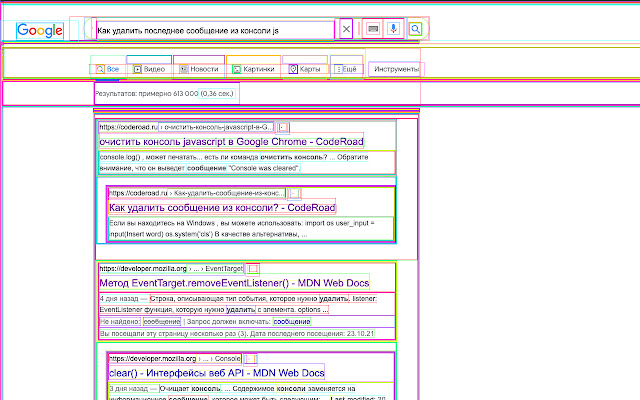The image size is (640, 400).
Task: Open result 'Как удалить сообщение из консоли? - CodeRoad'
Action: pos(222,207)
